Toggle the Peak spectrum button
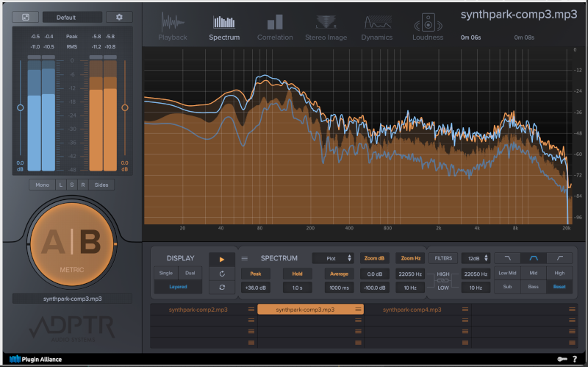Image resolution: width=588 pixels, height=367 pixels. (256, 274)
